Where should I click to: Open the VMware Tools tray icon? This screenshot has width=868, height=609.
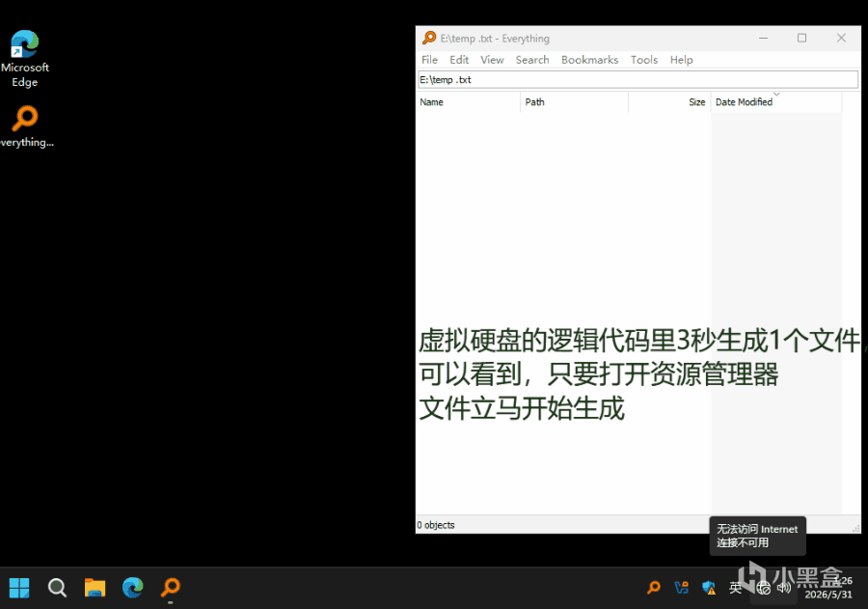[682, 588]
